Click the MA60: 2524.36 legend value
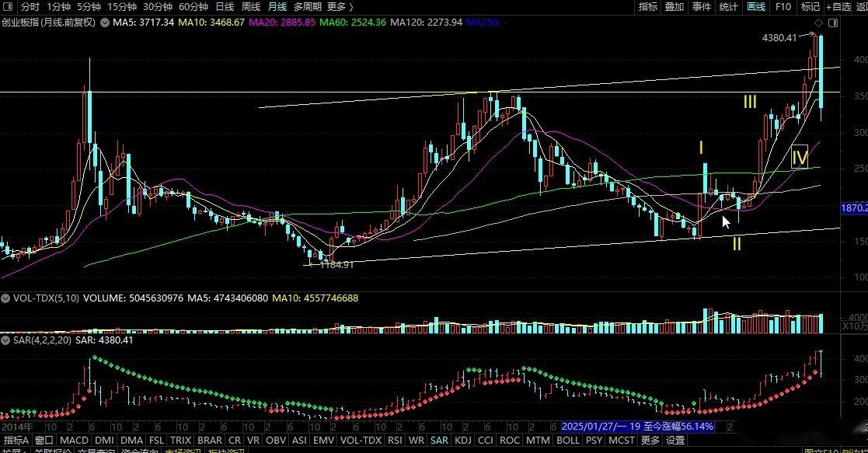This screenshot has width=868, height=453. pos(353,23)
